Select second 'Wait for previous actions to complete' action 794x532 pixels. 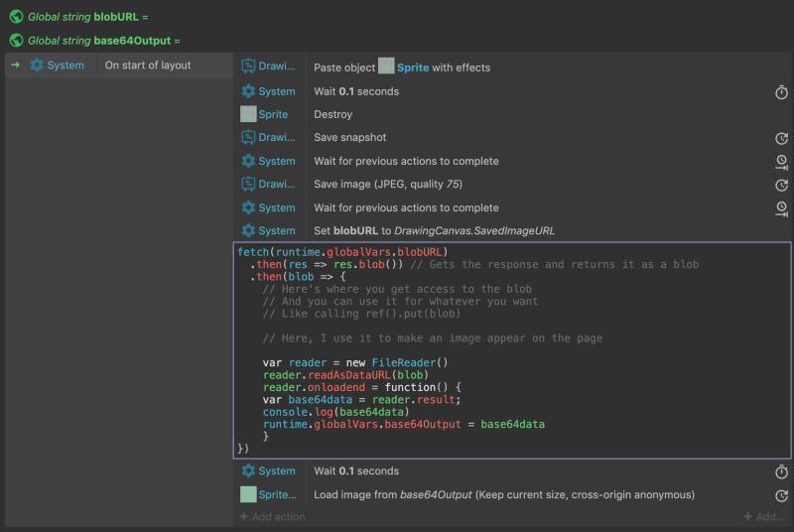point(406,207)
